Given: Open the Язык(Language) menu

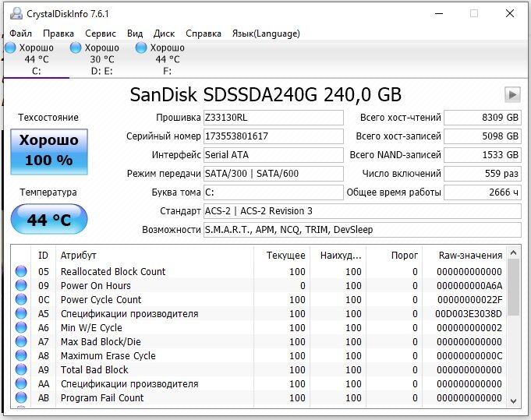Looking at the screenshot, I should click(x=266, y=34).
